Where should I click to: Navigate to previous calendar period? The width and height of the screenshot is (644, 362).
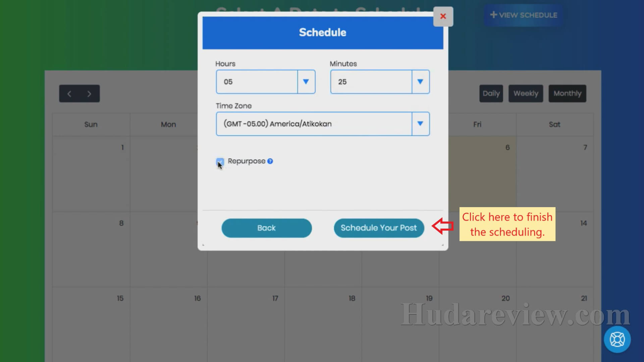coord(69,93)
